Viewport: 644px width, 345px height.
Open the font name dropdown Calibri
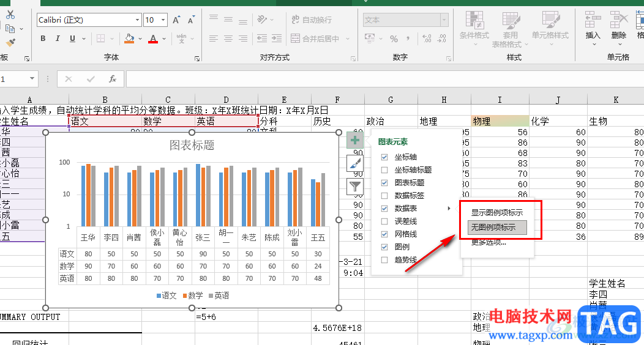137,20
